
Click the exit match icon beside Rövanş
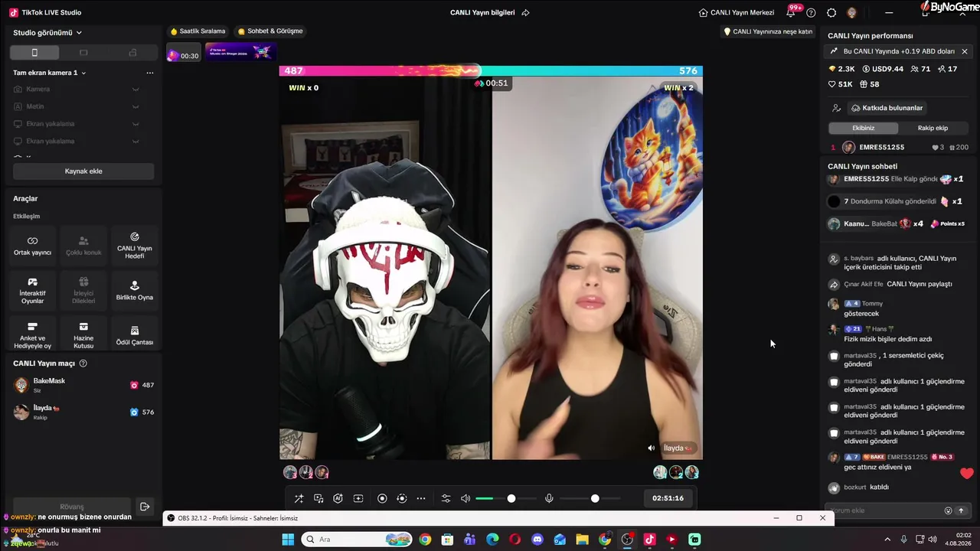pos(145,507)
